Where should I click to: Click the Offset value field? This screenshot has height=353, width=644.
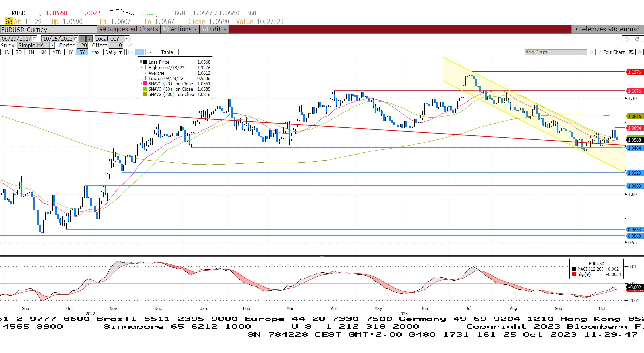coord(116,45)
